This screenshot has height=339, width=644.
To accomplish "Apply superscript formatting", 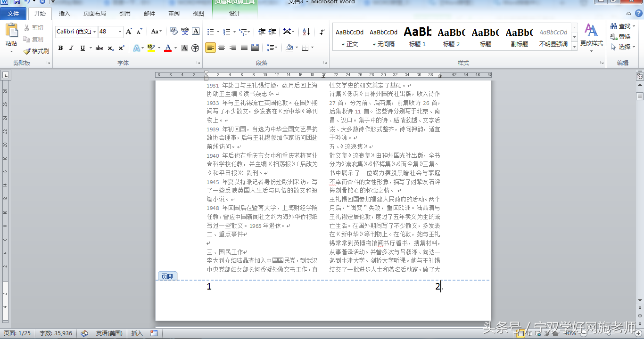I will pyautogui.click(x=121, y=48).
